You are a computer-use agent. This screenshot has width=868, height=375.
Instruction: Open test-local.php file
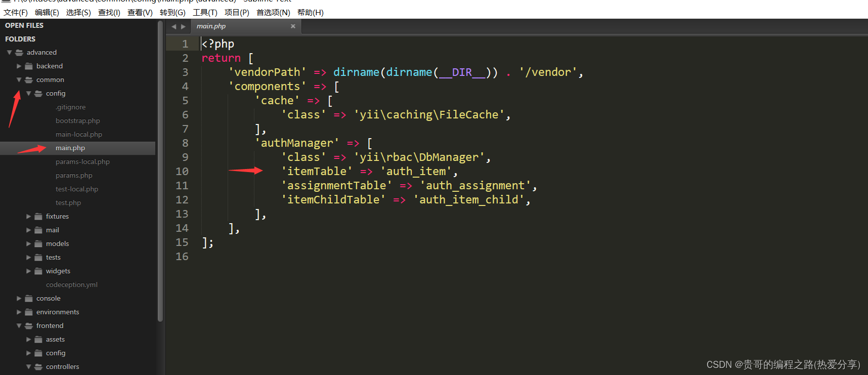(77, 189)
